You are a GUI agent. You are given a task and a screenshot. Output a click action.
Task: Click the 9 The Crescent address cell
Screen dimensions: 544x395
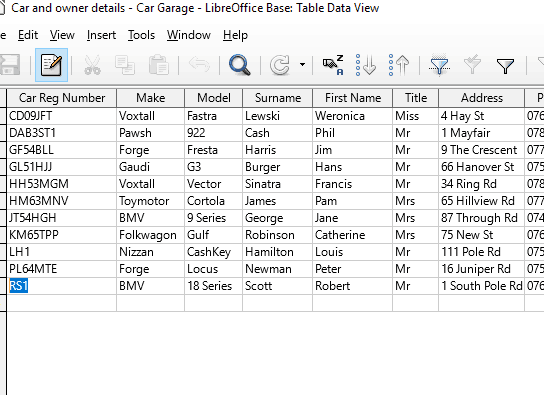pos(482,150)
